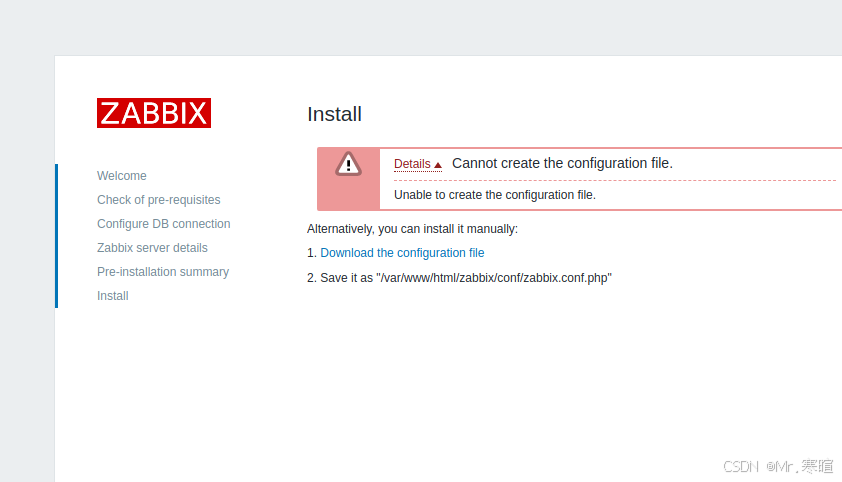Open Zabbix server details step
The height and width of the screenshot is (482, 842).
[x=152, y=248]
